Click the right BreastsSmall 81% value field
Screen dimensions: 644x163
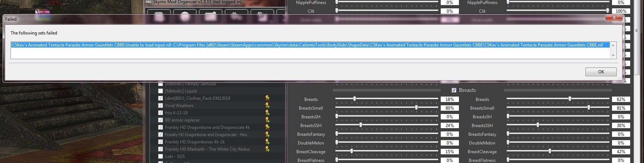pyautogui.click(x=621, y=108)
